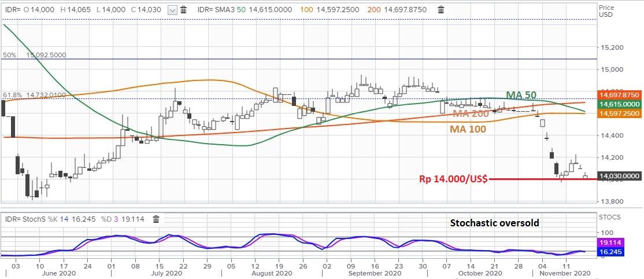The height and width of the screenshot is (279, 644).
Task: Select the red Rp 14.000/US$ support line
Action: (538, 179)
